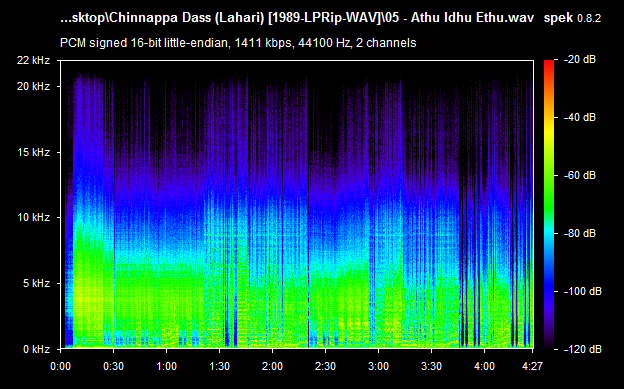Click the 10 kHz frequency axis label
624x389 pixels.
click(x=33, y=217)
